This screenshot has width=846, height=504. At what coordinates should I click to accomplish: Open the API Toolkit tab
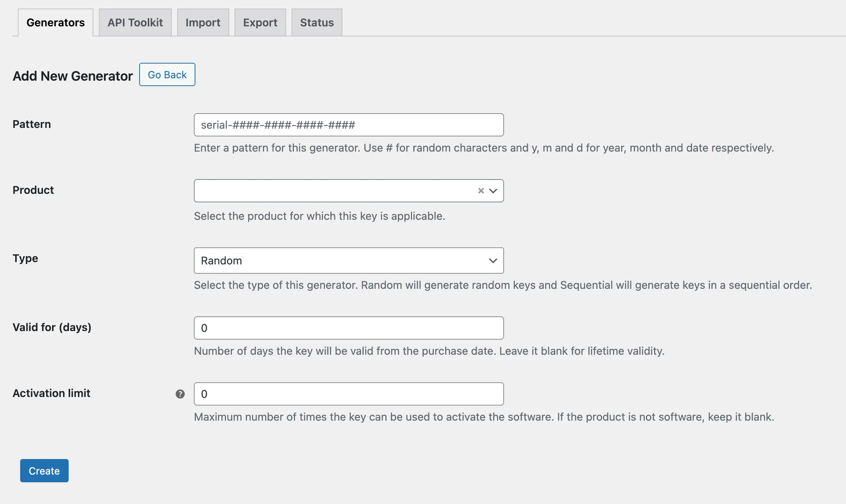(135, 22)
